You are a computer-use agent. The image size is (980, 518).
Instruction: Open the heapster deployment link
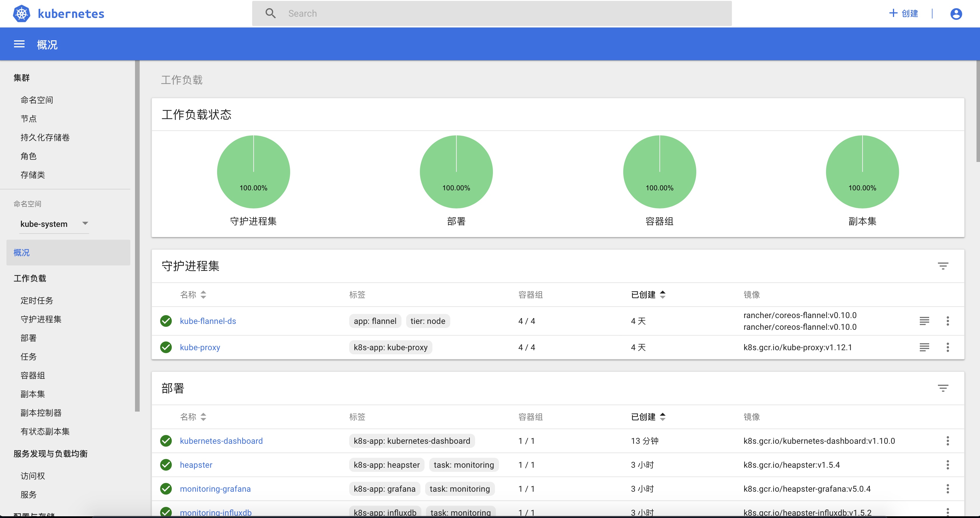(196, 465)
